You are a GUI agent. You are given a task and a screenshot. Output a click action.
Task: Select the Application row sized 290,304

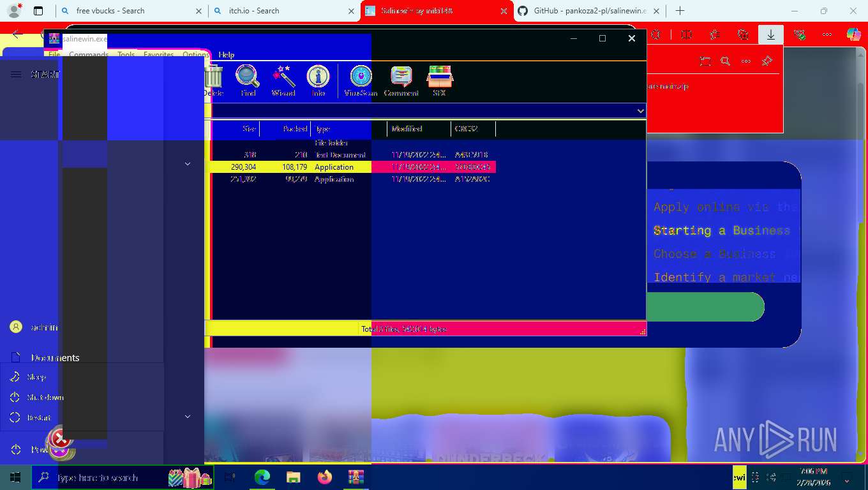[x=354, y=167]
